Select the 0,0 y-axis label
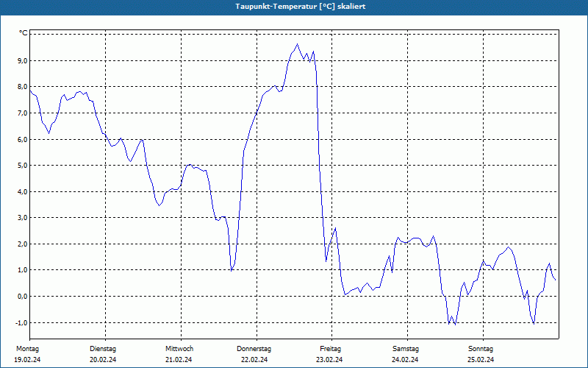The height and width of the screenshot is (368, 588). coord(22,297)
